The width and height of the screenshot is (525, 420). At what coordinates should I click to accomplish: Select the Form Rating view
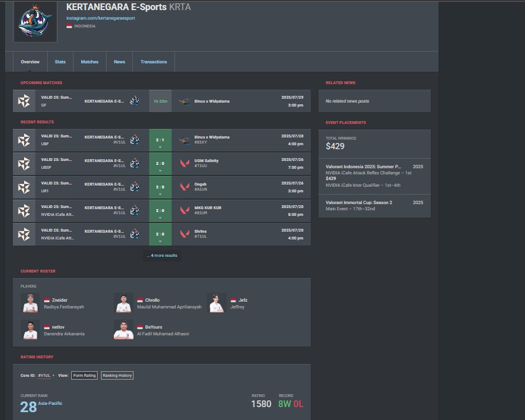(84, 376)
